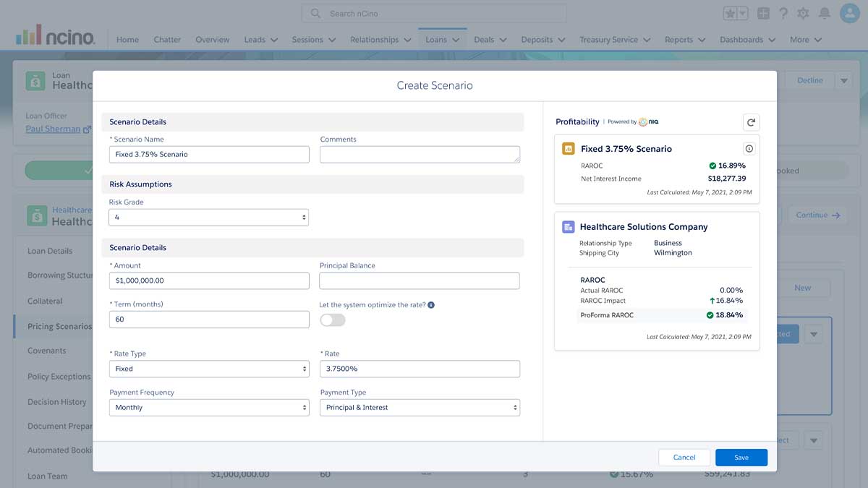The width and height of the screenshot is (868, 488).
Task: Select Decision History in the sidebar
Action: [57, 402]
